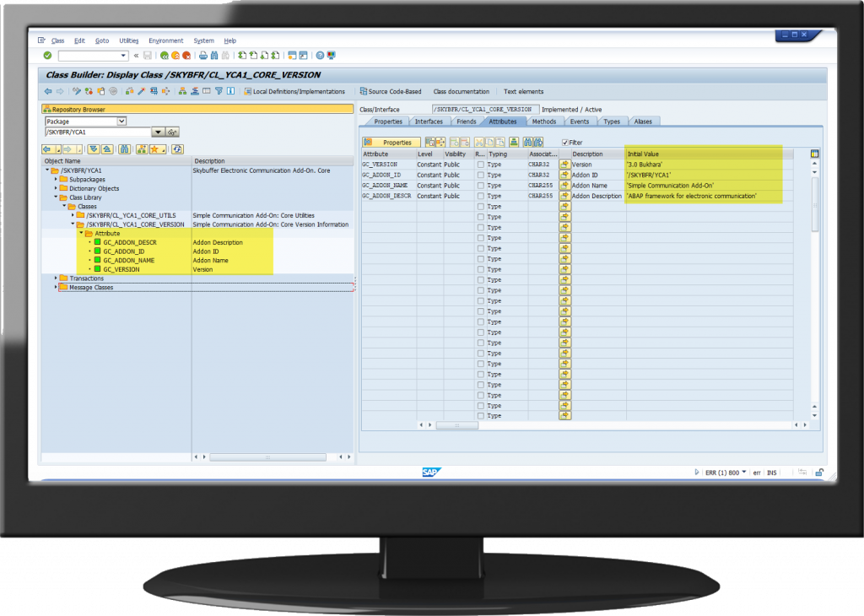Collapse the Class Library folder
The height and width of the screenshot is (616, 864).
56,197
